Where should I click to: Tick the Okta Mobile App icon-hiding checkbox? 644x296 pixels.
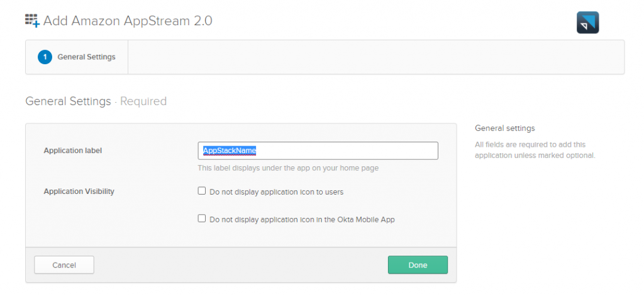click(x=202, y=219)
